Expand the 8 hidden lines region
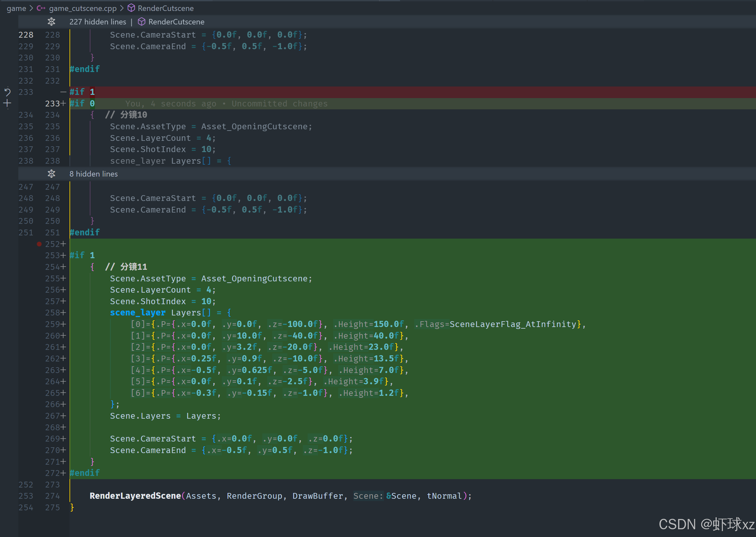Image resolution: width=756 pixels, height=537 pixels. coord(94,174)
